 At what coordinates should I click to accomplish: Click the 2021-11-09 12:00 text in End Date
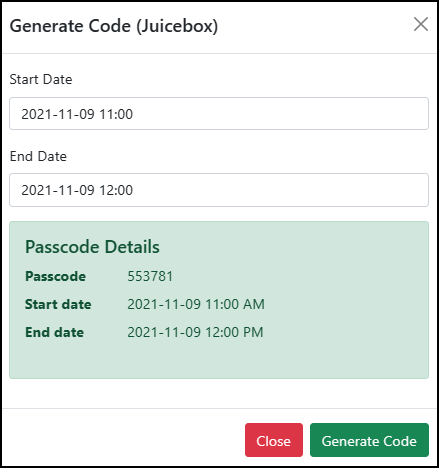click(x=77, y=190)
